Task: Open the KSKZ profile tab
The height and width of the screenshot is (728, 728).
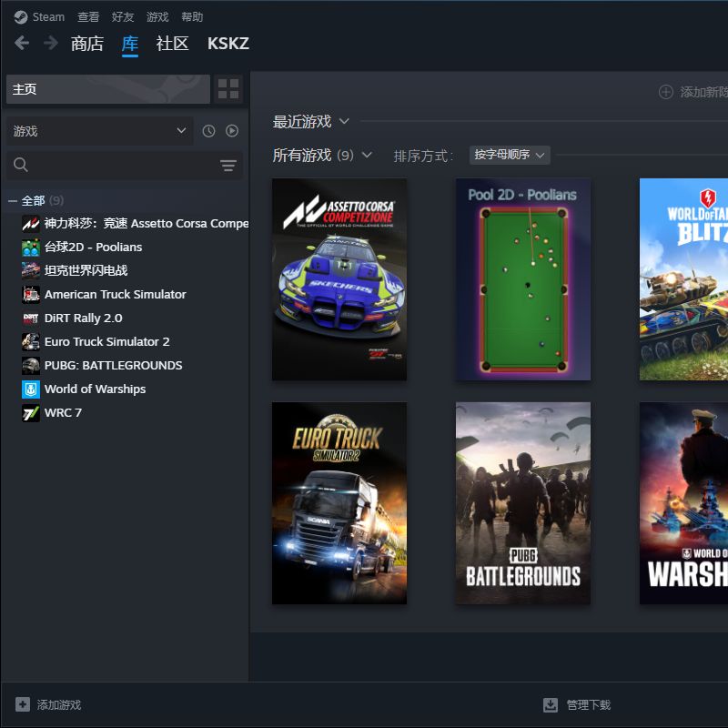Action: click(228, 44)
